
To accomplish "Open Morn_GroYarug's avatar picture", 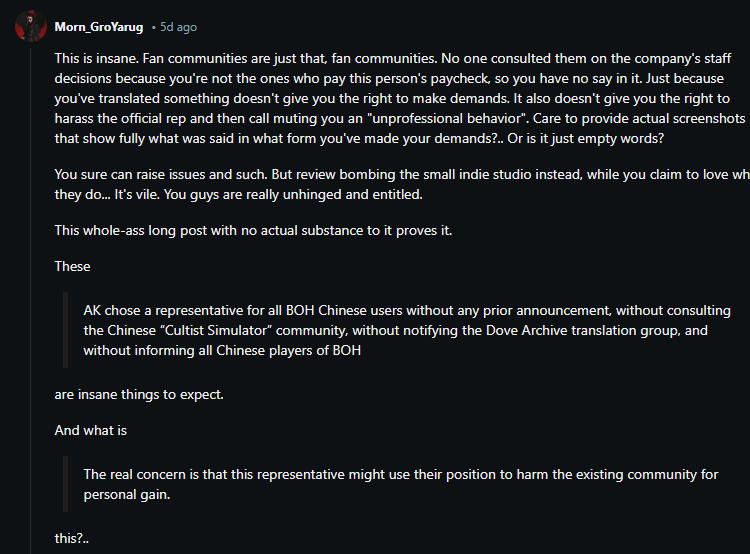I will click(31, 26).
